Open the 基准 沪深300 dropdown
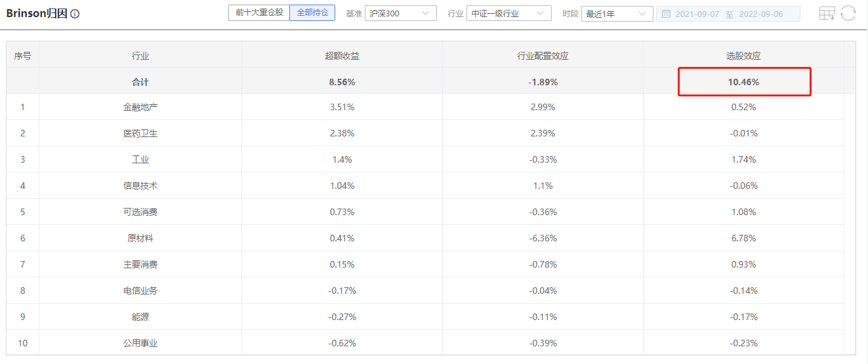 [x=400, y=13]
